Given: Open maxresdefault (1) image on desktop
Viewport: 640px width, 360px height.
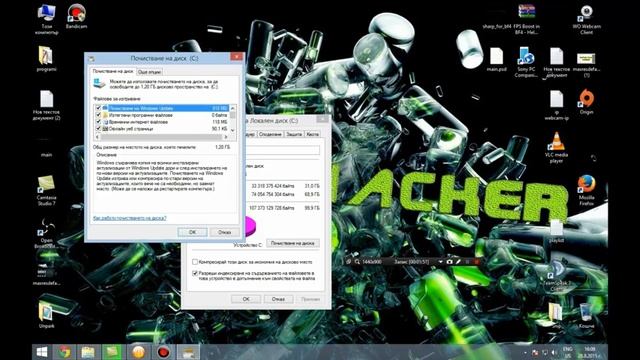Looking at the screenshot, I should tap(586, 64).
